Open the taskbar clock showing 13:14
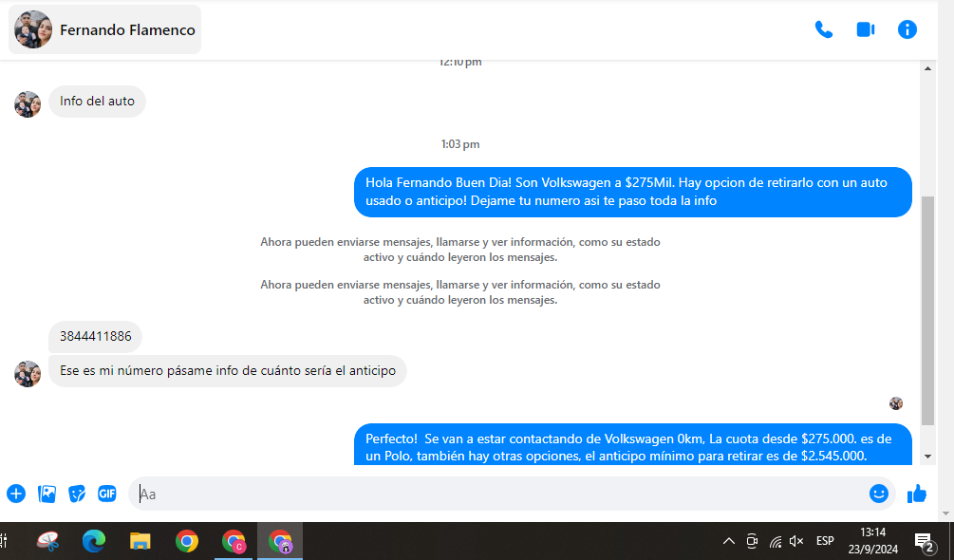Screen dimensions: 954x560 tap(873, 541)
